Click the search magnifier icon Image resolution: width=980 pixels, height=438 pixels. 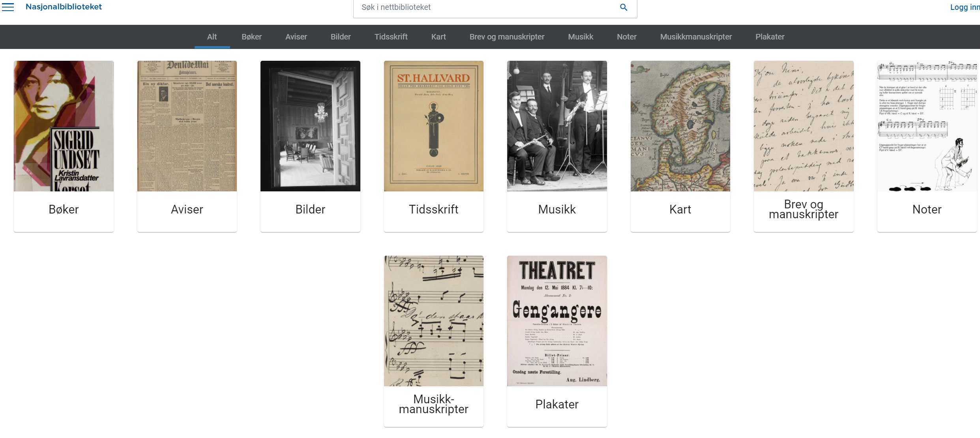click(x=624, y=7)
